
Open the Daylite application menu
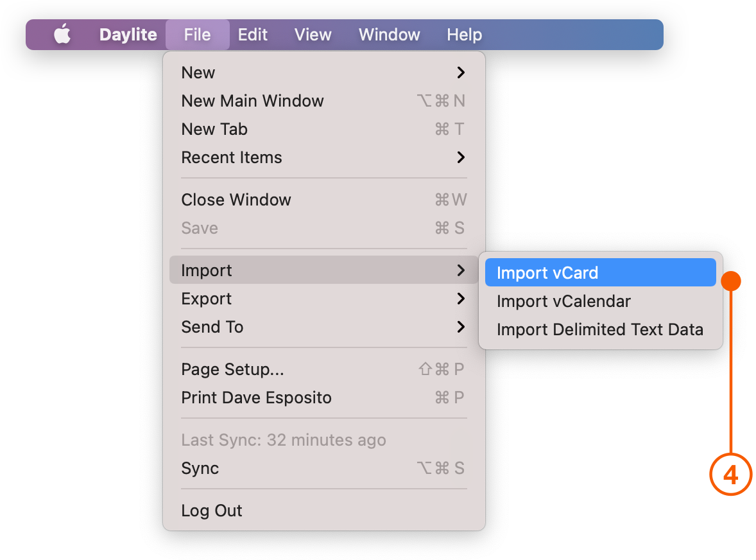(128, 35)
